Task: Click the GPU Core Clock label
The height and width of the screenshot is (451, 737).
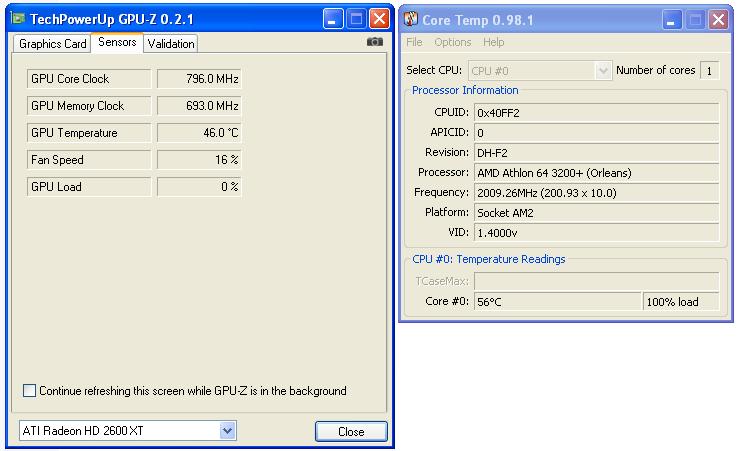Action: tap(89, 78)
